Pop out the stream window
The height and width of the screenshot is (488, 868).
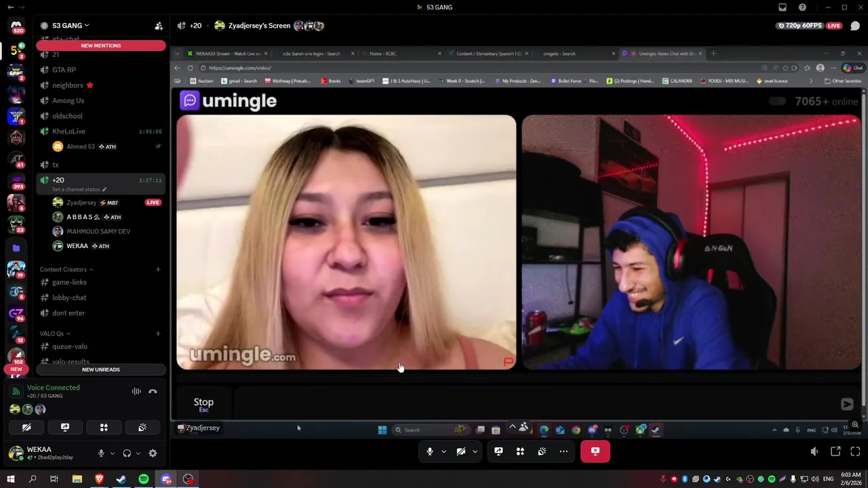tap(835, 451)
